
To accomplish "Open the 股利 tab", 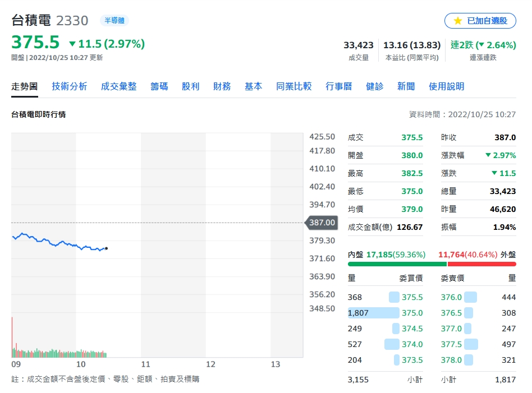I will point(191,86).
